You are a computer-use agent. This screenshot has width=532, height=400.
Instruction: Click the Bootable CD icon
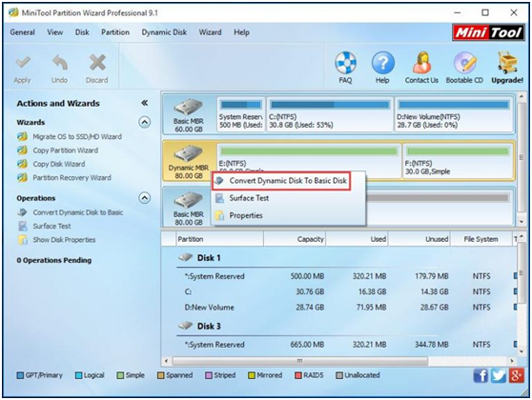tap(465, 63)
